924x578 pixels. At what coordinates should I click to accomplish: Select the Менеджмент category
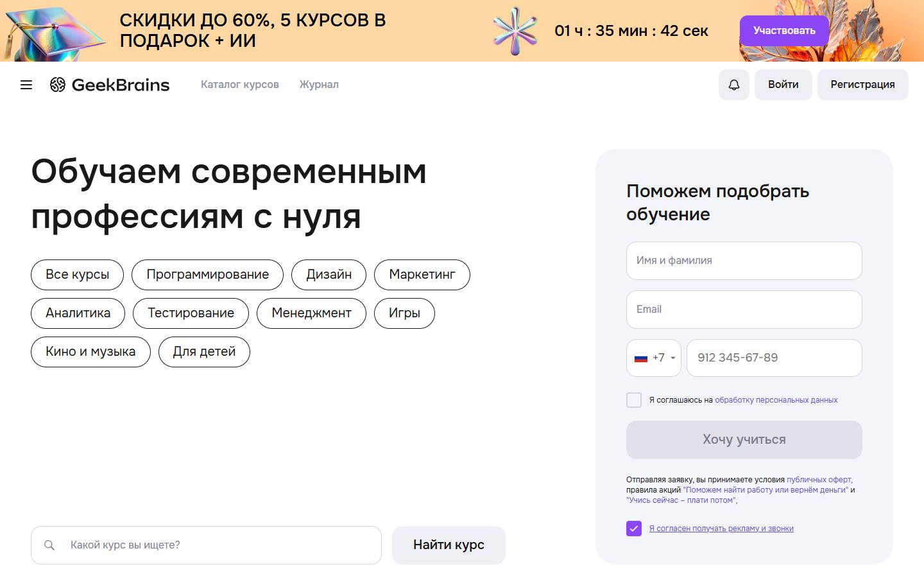coord(312,313)
